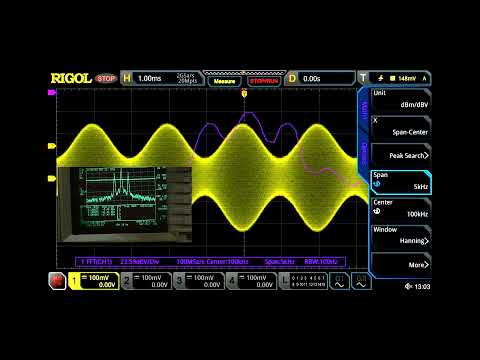Click the Span knob icon
Image resolution: width=480 pixels, height=360 pixels.
(377, 184)
